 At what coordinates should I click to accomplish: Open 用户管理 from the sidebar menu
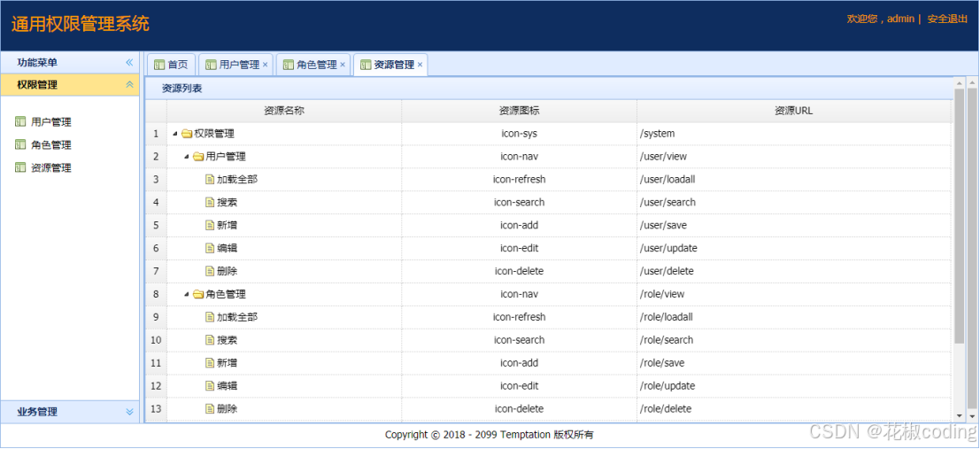[x=50, y=122]
